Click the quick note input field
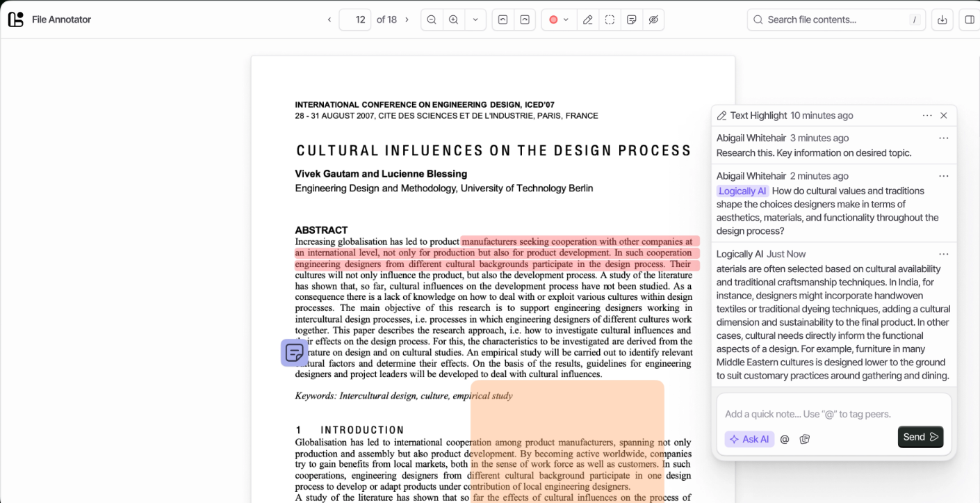980x503 pixels. click(833, 414)
